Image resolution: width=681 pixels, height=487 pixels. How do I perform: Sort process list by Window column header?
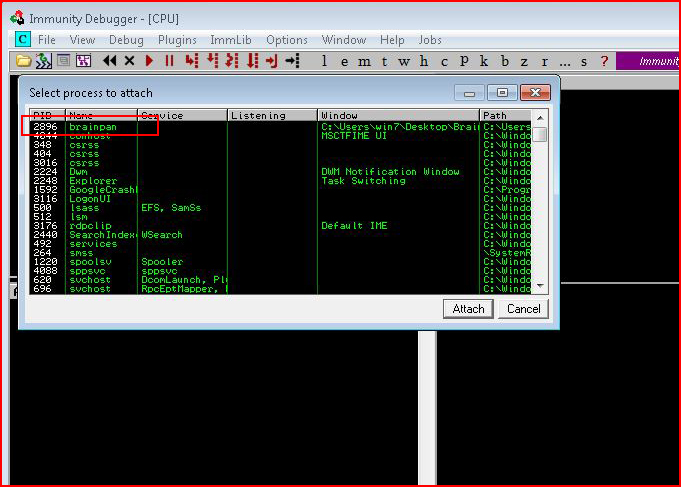[398, 115]
